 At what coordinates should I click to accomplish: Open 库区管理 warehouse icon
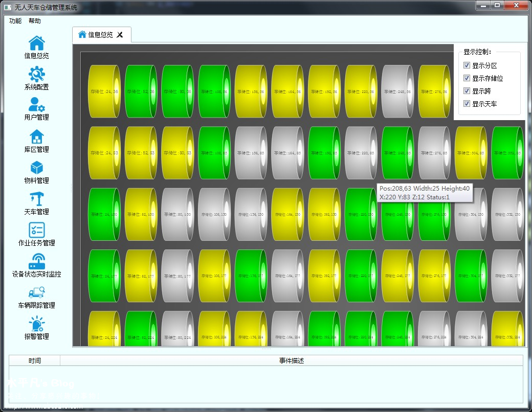[36, 137]
